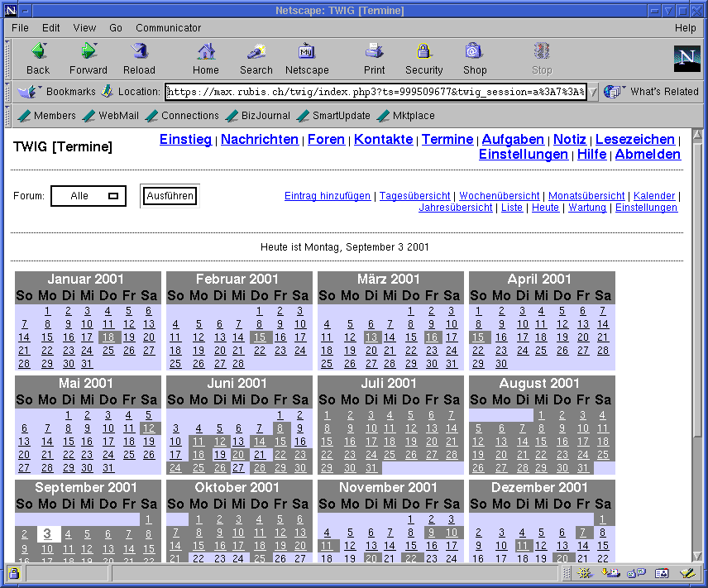708x588 pixels.
Task: Open the Security lock toolbar icon
Action: click(x=423, y=52)
